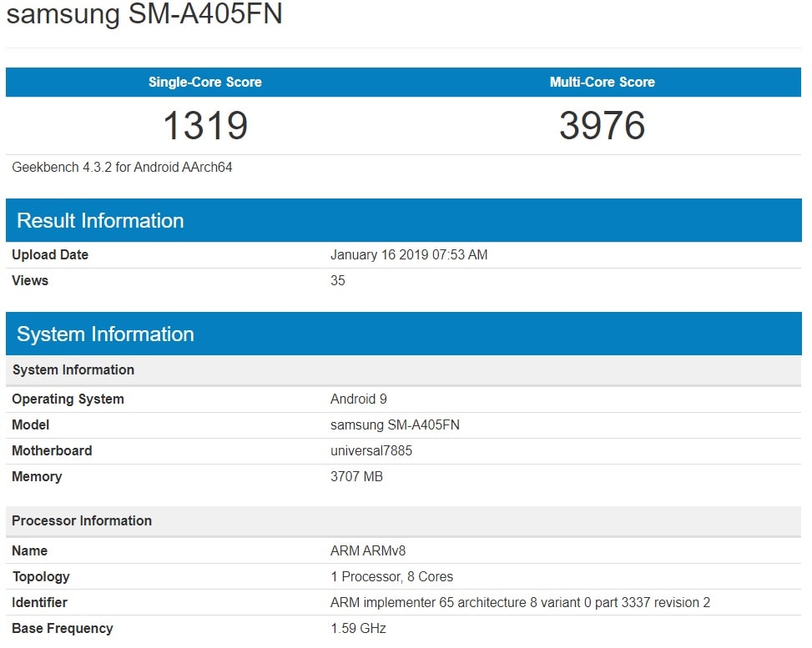Click the Processor Information subheading

tap(403, 520)
